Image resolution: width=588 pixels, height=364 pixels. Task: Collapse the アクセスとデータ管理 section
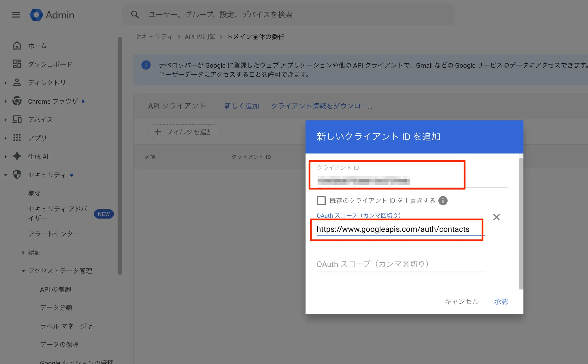(x=23, y=271)
